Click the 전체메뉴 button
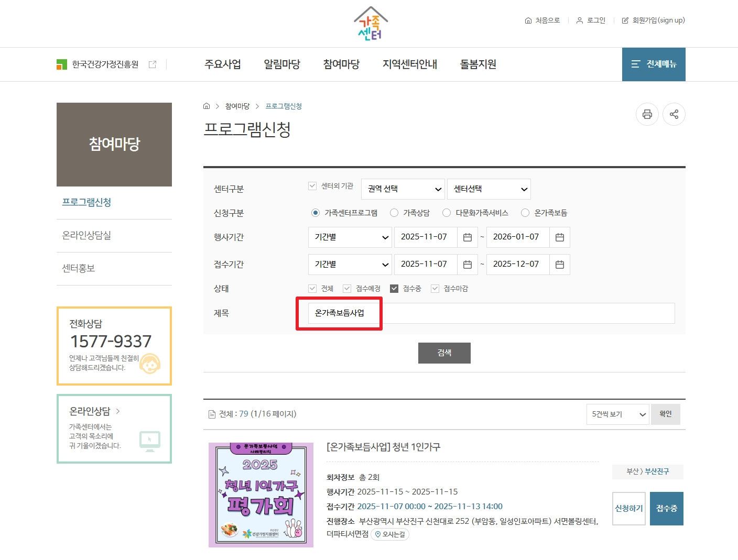This screenshot has height=560, width=738. (x=654, y=64)
